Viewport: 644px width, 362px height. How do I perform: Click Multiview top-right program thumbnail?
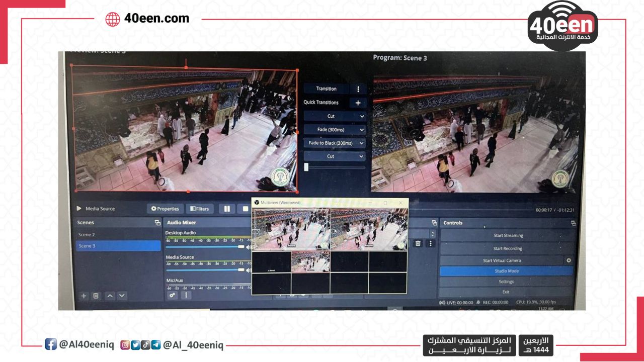click(x=369, y=229)
